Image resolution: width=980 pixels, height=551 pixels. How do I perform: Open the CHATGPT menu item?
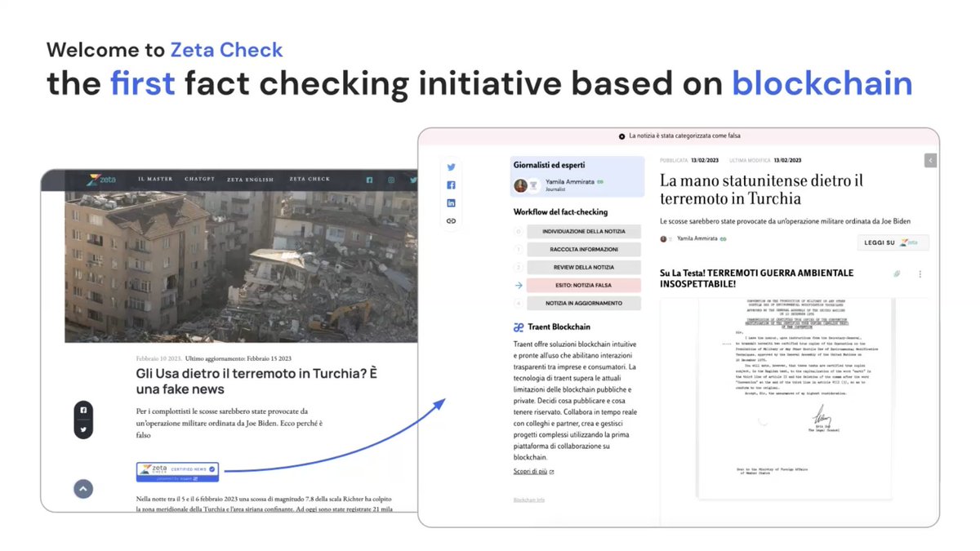(x=199, y=180)
